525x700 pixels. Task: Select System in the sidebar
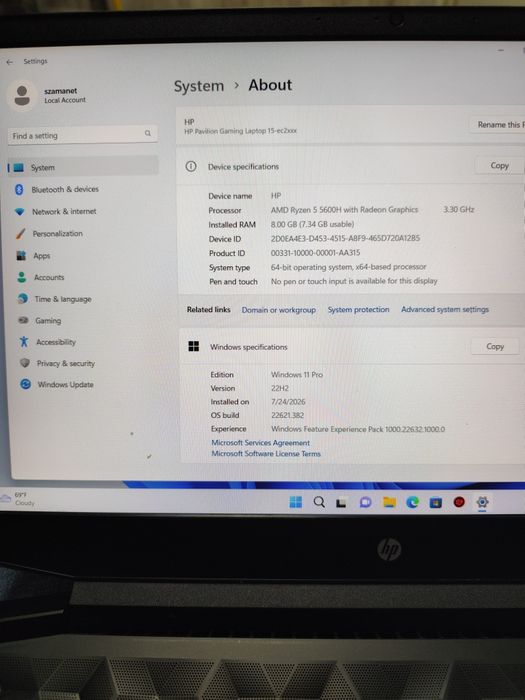pyautogui.click(x=83, y=167)
